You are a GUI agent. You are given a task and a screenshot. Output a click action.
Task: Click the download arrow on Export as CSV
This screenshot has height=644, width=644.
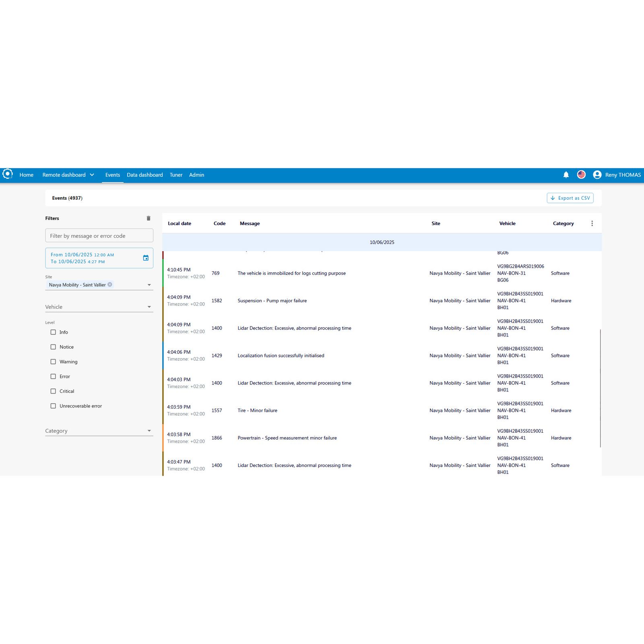(553, 198)
